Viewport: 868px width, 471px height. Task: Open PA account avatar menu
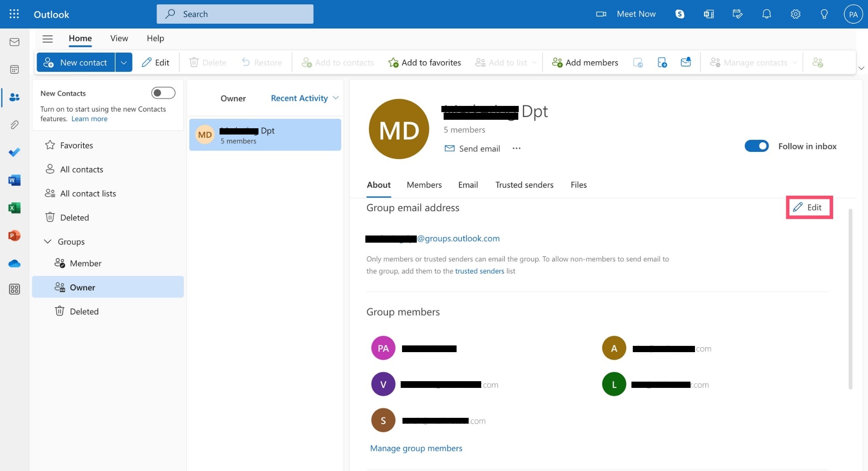pyautogui.click(x=853, y=14)
